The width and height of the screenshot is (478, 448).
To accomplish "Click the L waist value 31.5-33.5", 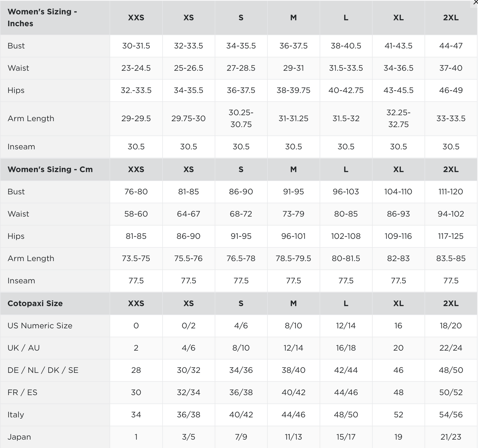I will click(346, 68).
